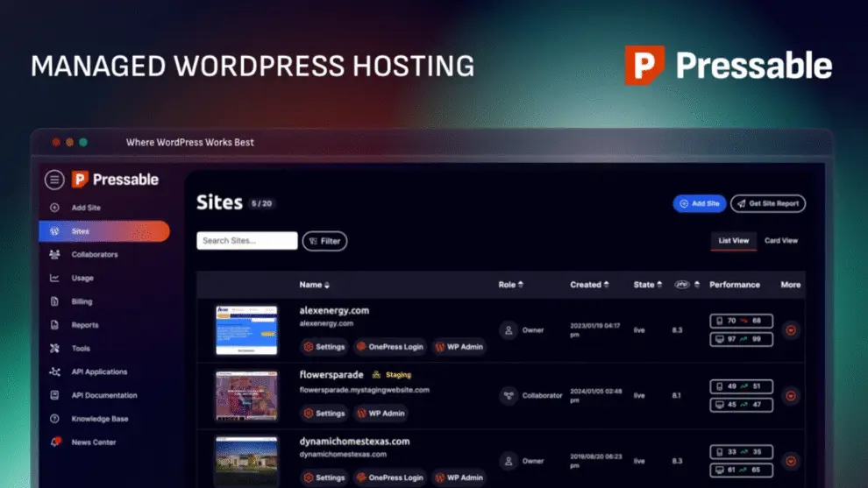This screenshot has width=868, height=488.
Task: Open the alexenergy.com site thumbnail
Action: pyautogui.click(x=246, y=329)
